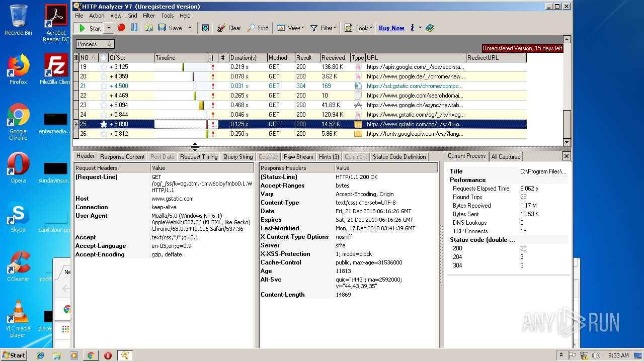Click the Find magnifier button
Viewport: 644px width, 362px height.
(258, 28)
